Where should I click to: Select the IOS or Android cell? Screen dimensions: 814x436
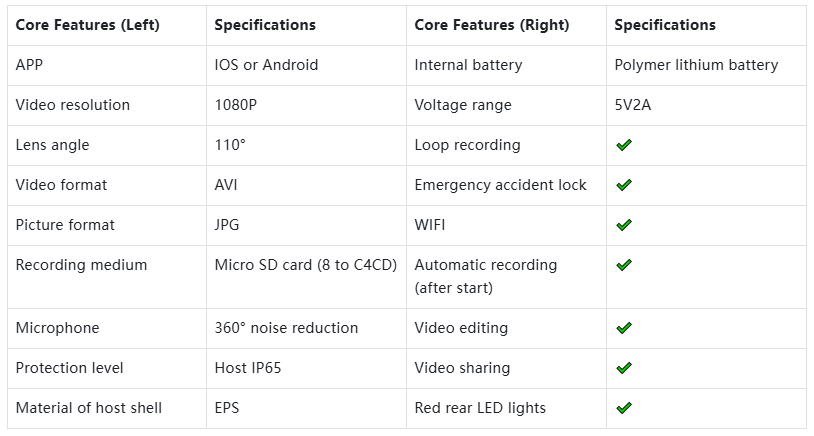[x=266, y=65]
